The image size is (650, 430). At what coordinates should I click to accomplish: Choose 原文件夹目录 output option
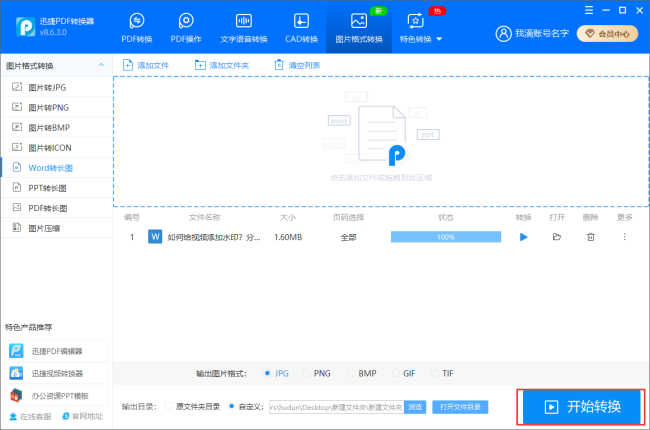point(192,406)
